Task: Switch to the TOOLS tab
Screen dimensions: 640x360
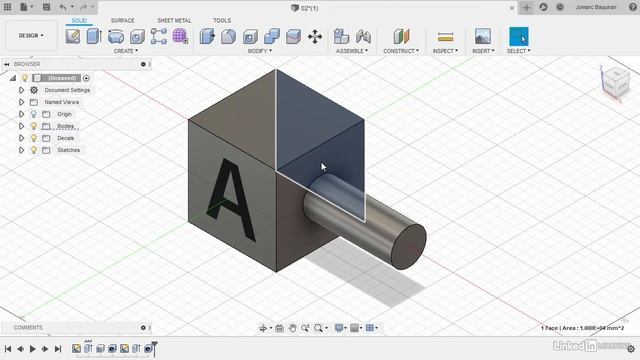Action: [222, 20]
